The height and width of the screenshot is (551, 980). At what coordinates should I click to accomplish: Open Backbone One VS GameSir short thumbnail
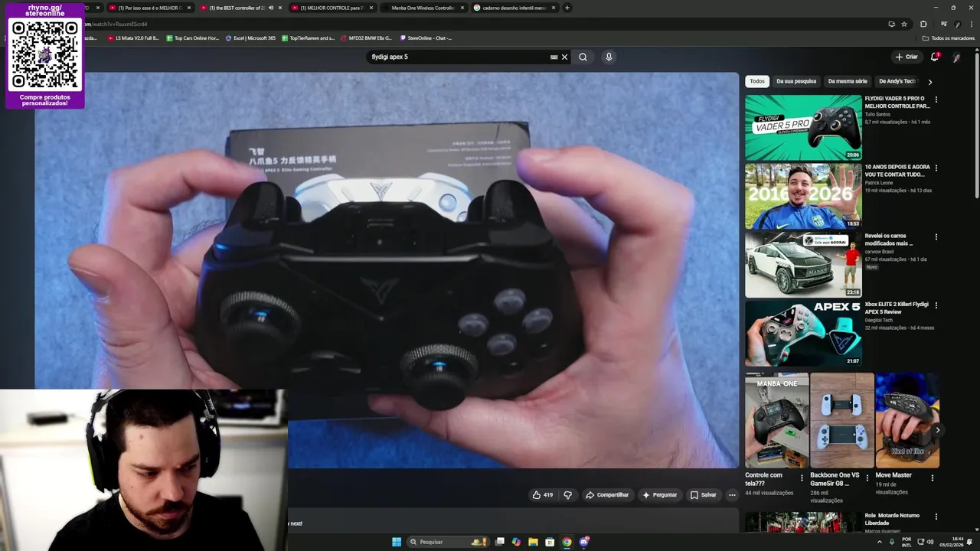842,420
